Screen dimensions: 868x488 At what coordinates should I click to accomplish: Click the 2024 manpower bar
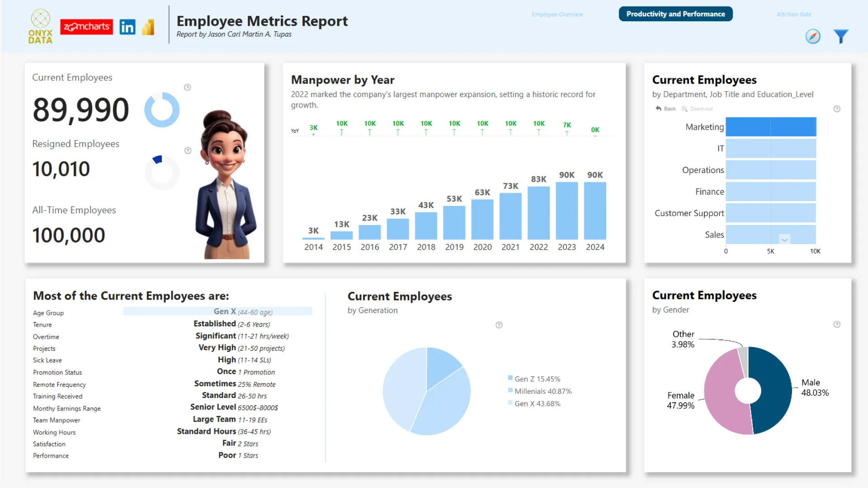pos(595,211)
